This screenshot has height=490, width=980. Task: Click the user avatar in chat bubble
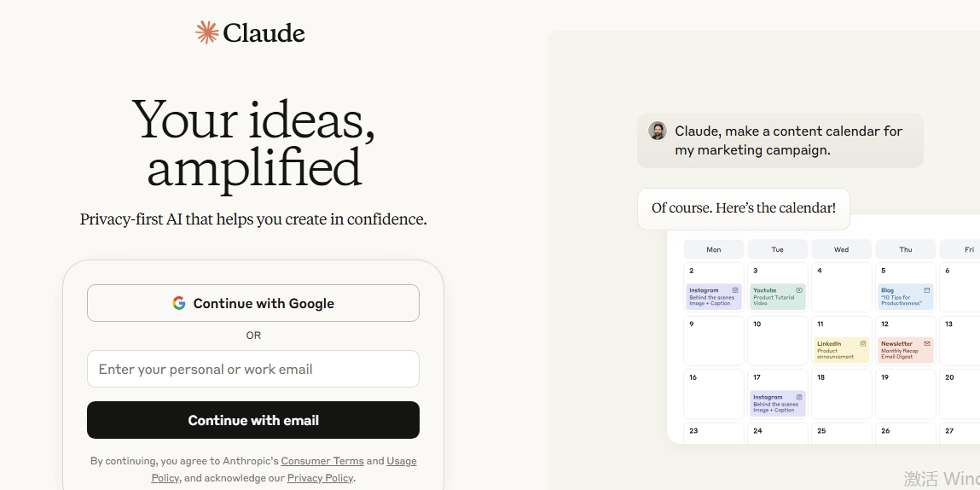[x=658, y=131]
